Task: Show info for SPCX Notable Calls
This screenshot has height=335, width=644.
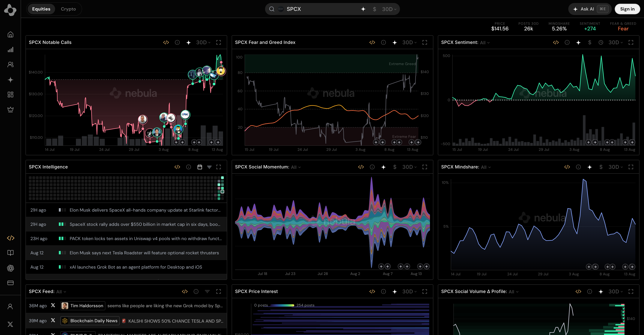Action: click(177, 43)
